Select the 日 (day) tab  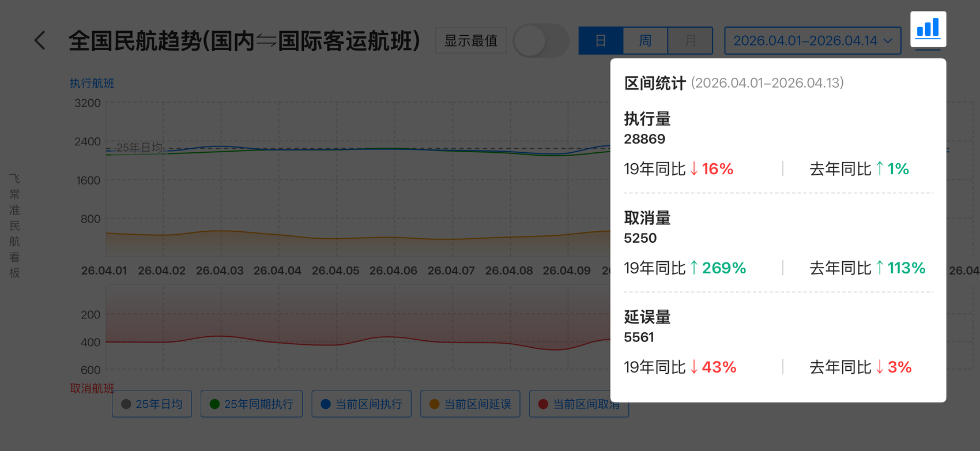tap(601, 40)
